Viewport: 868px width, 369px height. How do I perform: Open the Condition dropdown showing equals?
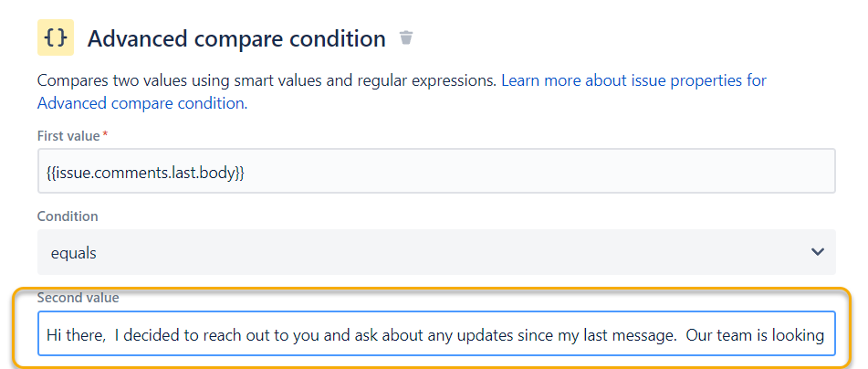tap(436, 252)
